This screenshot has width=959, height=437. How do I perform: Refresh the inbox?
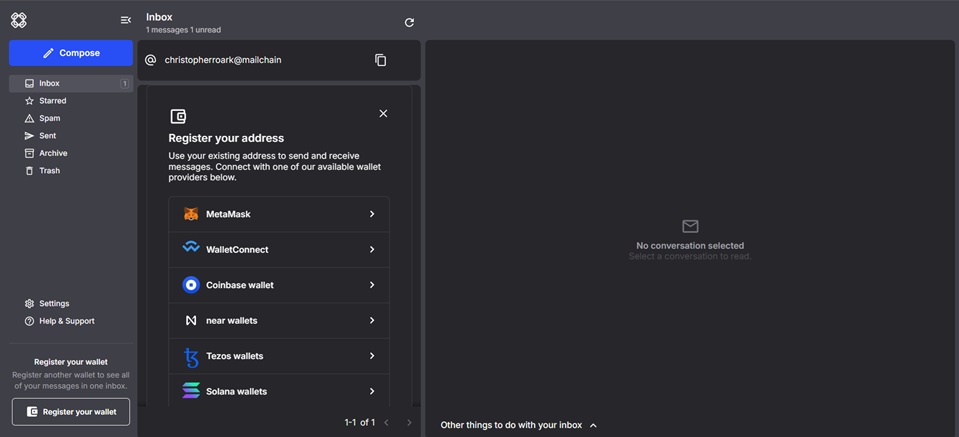click(409, 22)
